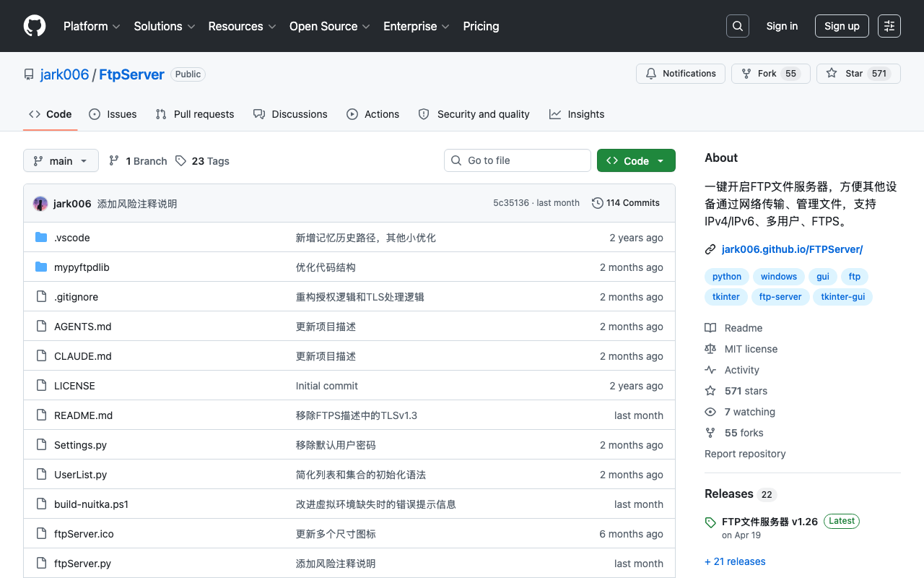Select the Code tab
924x578 pixels.
point(50,114)
